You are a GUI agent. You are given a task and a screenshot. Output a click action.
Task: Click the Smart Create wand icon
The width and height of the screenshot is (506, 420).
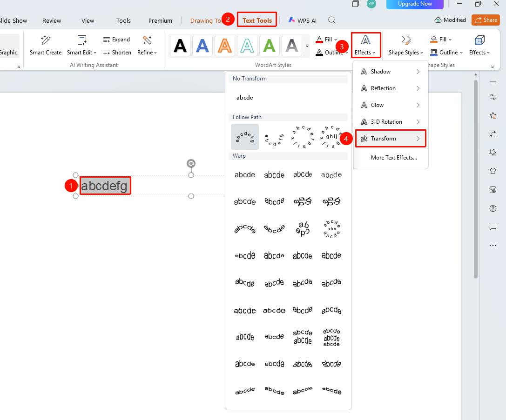[x=46, y=40]
